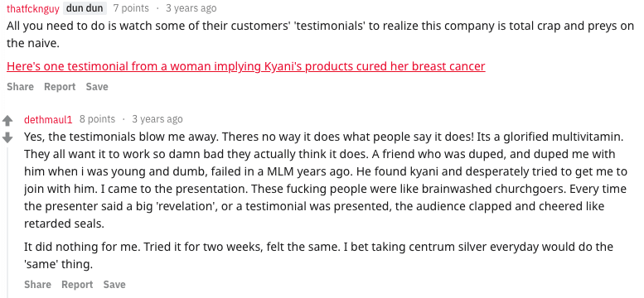Viewport: 644px width, 298px height.
Task: Open thatfcknguy's user profile
Action: pos(33,8)
